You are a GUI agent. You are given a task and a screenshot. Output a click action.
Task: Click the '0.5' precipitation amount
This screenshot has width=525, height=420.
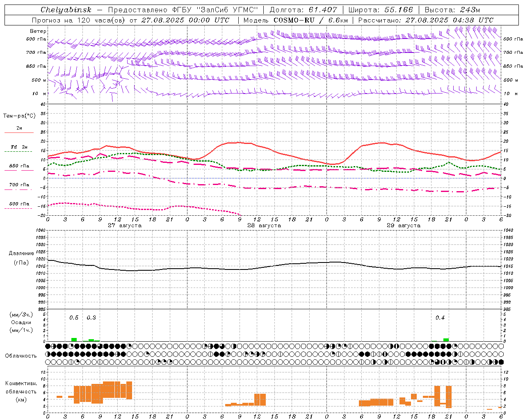click(x=74, y=318)
